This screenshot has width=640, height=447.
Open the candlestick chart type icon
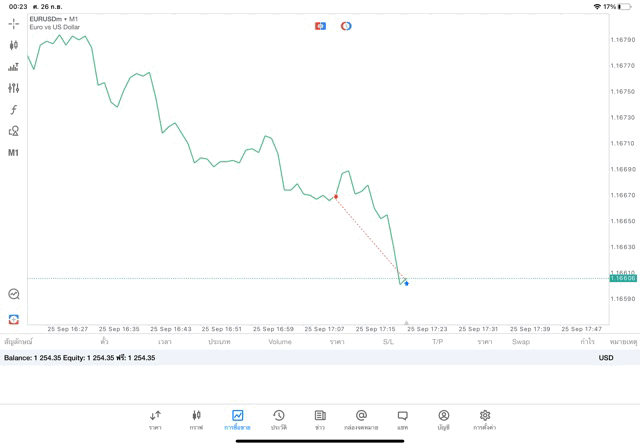(x=14, y=45)
